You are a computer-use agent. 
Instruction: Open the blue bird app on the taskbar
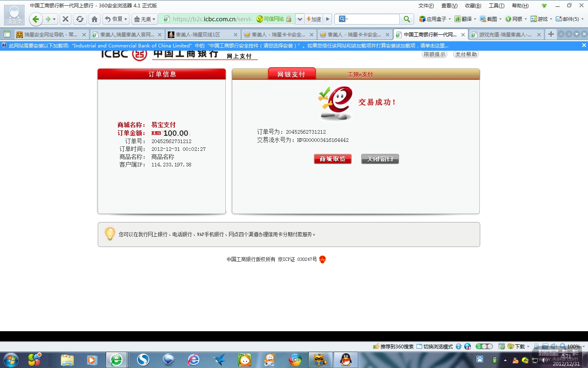point(219,360)
